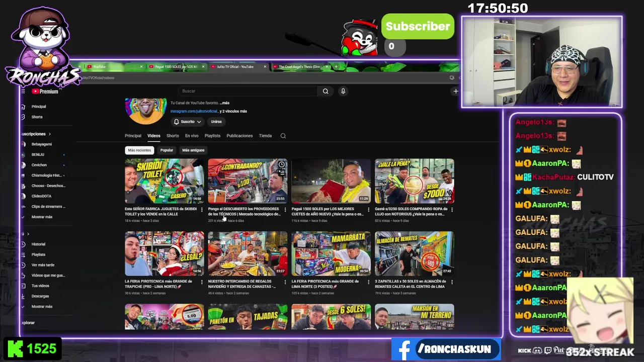Open the YouTube hamburger guide menu
The image size is (644, 362).
coord(23,91)
